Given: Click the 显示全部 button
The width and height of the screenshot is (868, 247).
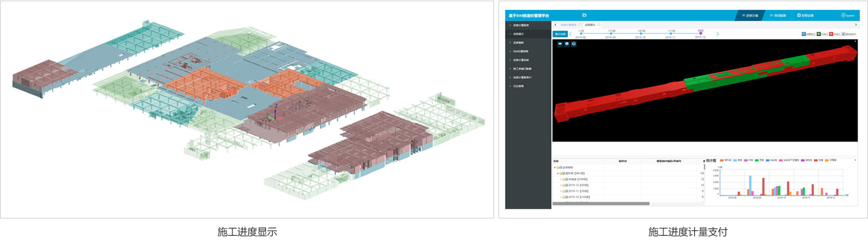Looking at the screenshot, I should click(560, 34).
